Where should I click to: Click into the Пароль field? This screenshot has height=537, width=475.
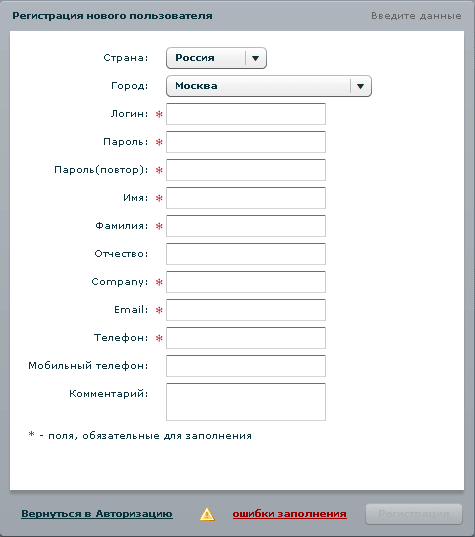246,142
